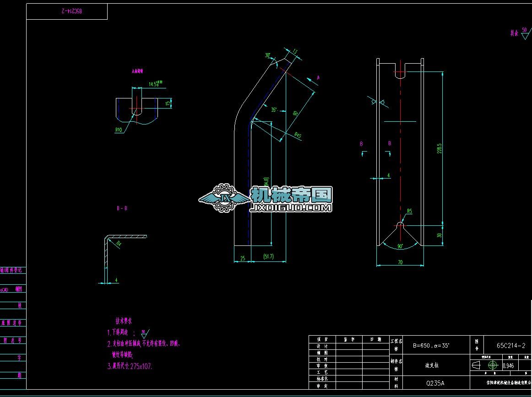Image resolution: width=532 pixels, height=397 pixels.
Task: Click the drawing number 65C214-2 cell
Action: click(x=510, y=346)
